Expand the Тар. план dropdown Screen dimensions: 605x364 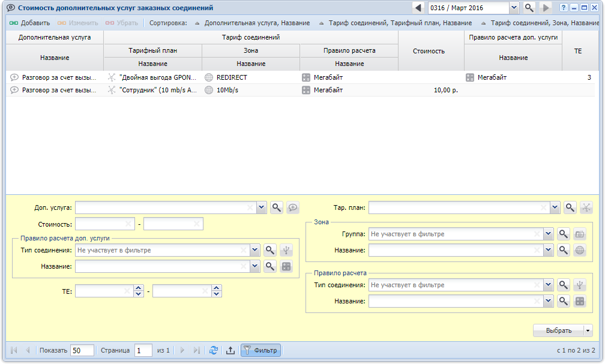[555, 207]
